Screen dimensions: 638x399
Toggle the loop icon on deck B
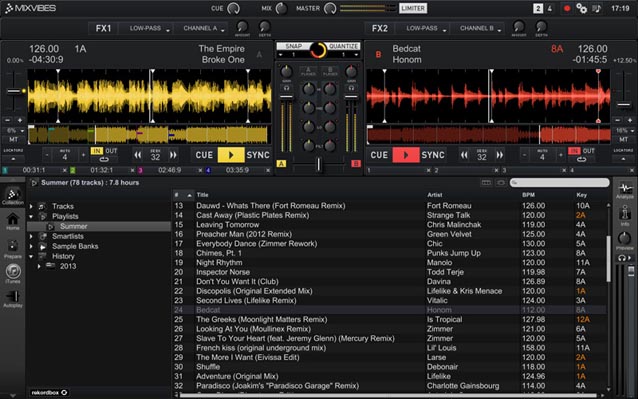click(581, 159)
